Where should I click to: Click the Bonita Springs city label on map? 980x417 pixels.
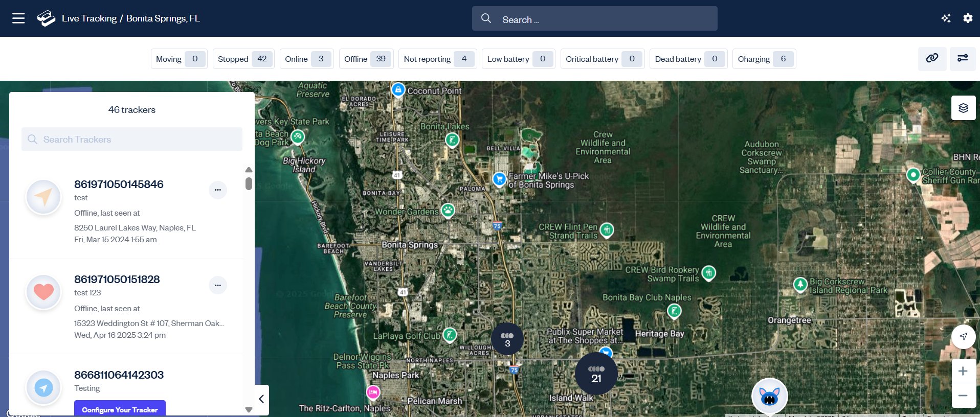click(410, 245)
